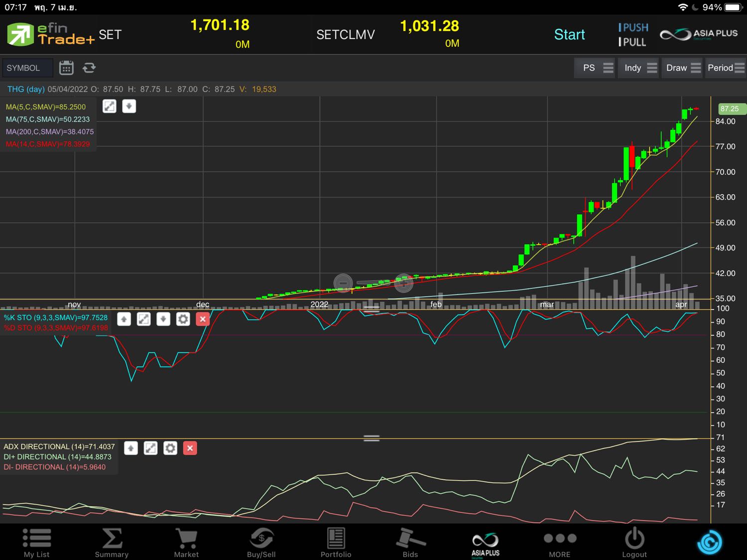Click the drag handle above the ADX panel
This screenshot has width=747, height=560.
click(372, 438)
